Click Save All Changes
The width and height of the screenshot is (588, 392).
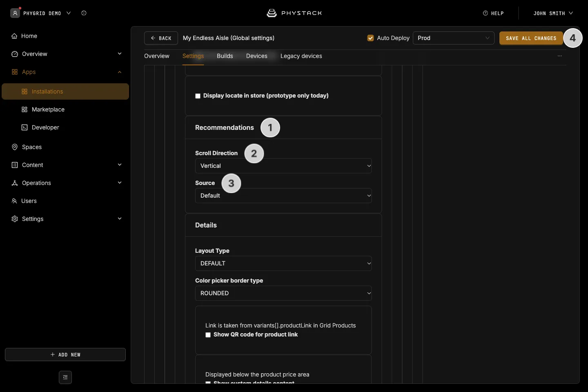point(531,38)
